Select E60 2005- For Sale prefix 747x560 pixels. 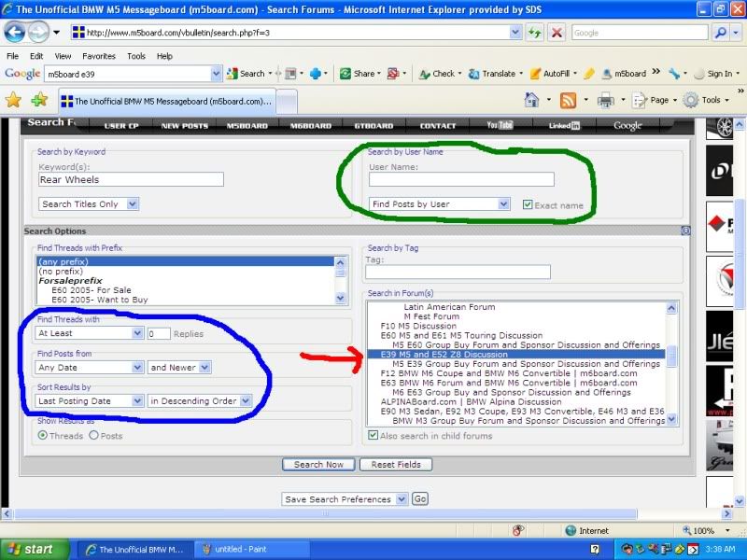91,290
